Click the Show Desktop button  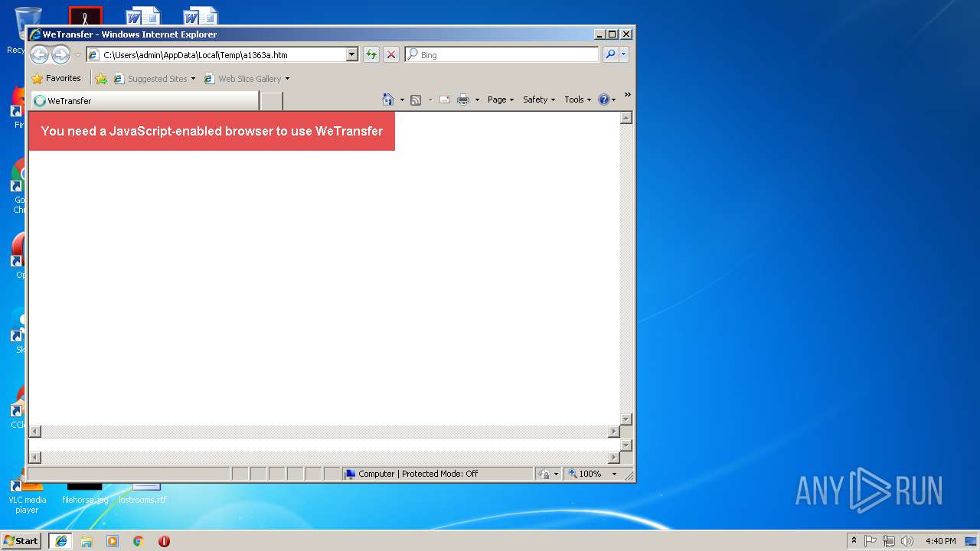point(972,540)
